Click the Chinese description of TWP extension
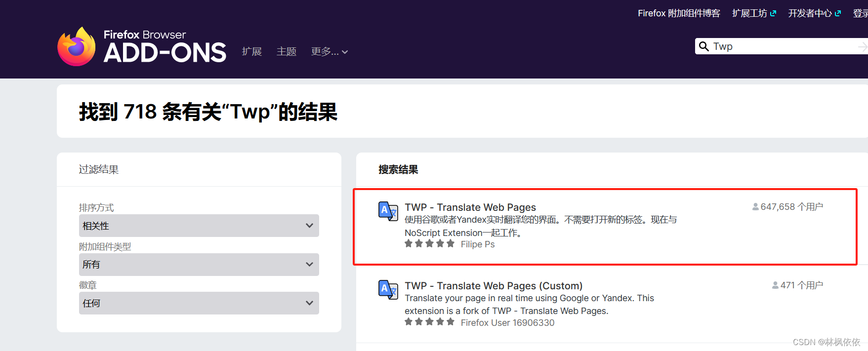The width and height of the screenshot is (868, 351). pyautogui.click(x=540, y=226)
